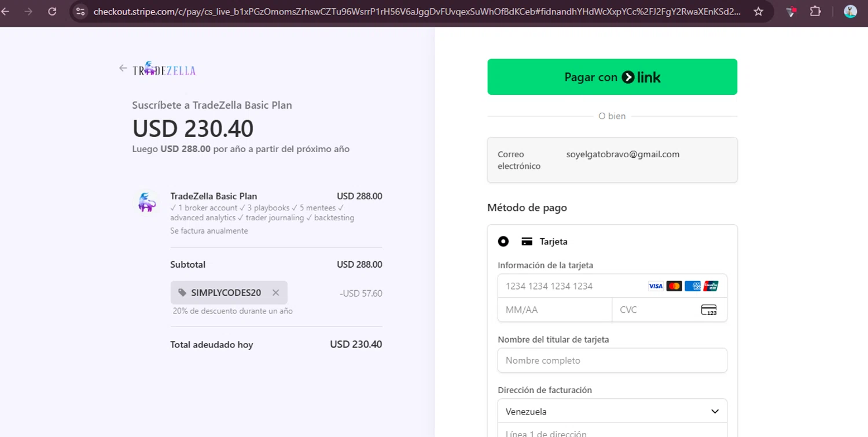Click the tag icon on the promo code
Screen dimensions: 868x437
tap(182, 292)
